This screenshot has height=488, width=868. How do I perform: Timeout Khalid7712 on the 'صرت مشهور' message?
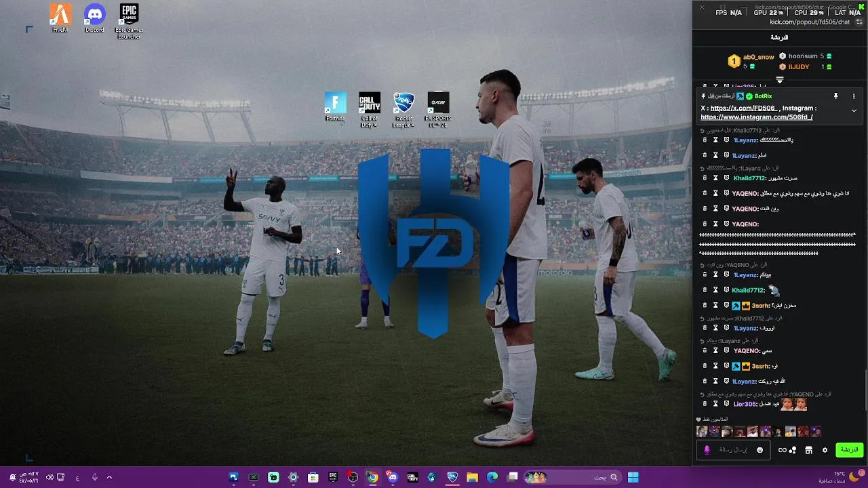(715, 178)
